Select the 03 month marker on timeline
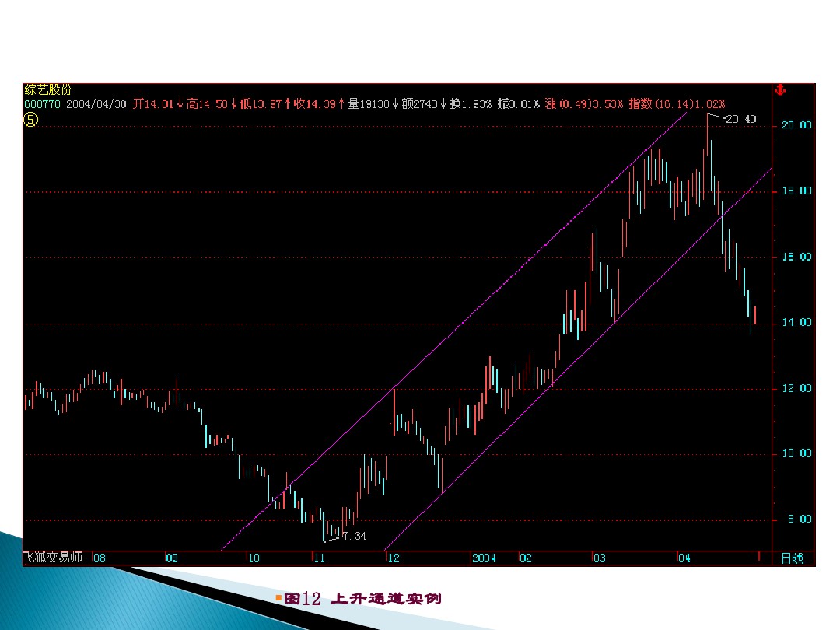This screenshot has height=630, width=840. pos(600,558)
